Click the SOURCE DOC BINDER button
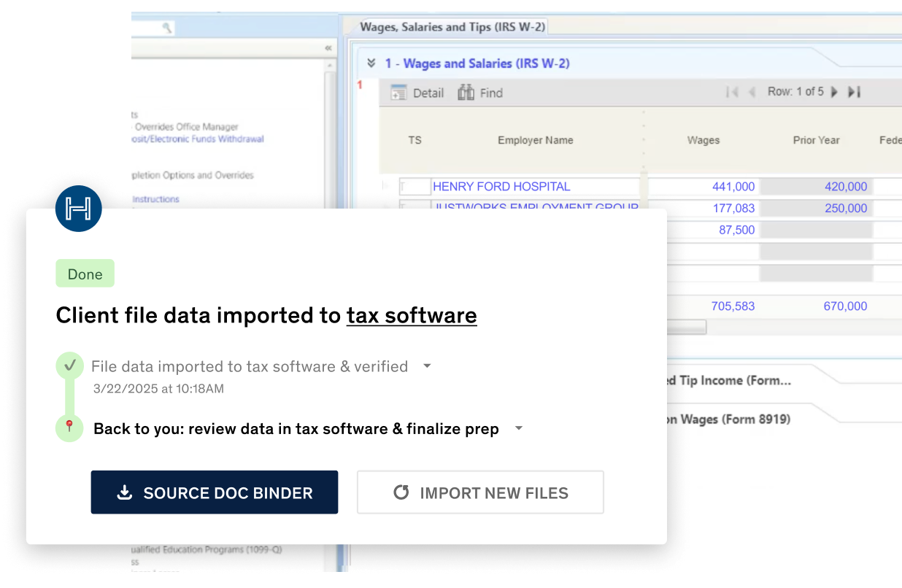Screen dimensions: 902x588 point(215,492)
